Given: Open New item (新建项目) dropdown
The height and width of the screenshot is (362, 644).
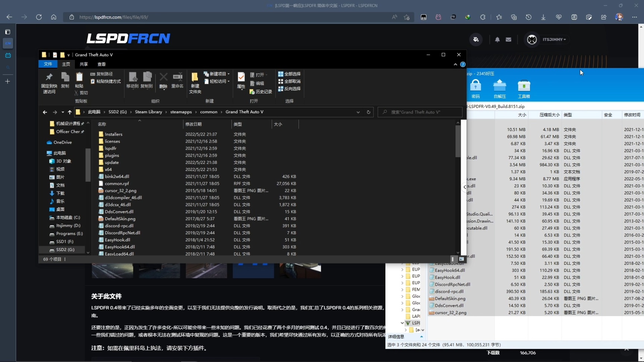Looking at the screenshot, I should [217, 74].
